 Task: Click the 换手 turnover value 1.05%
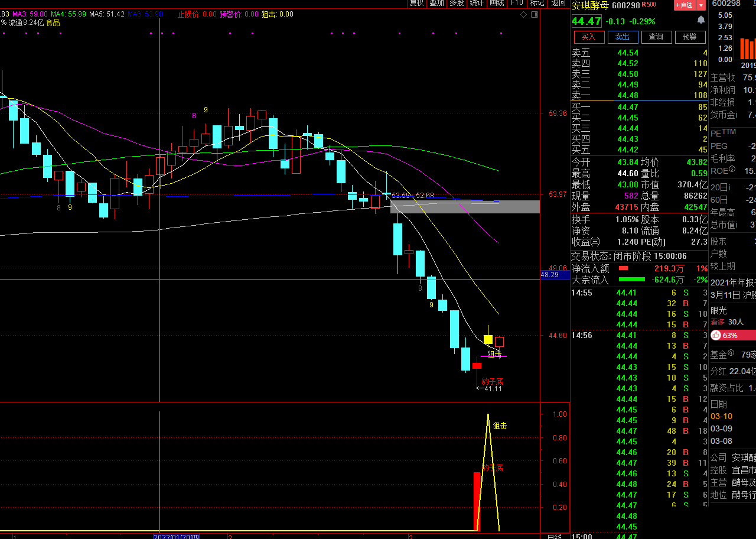pos(627,219)
